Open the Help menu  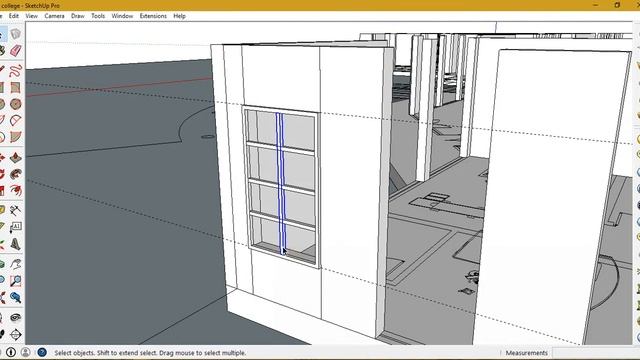tap(180, 16)
